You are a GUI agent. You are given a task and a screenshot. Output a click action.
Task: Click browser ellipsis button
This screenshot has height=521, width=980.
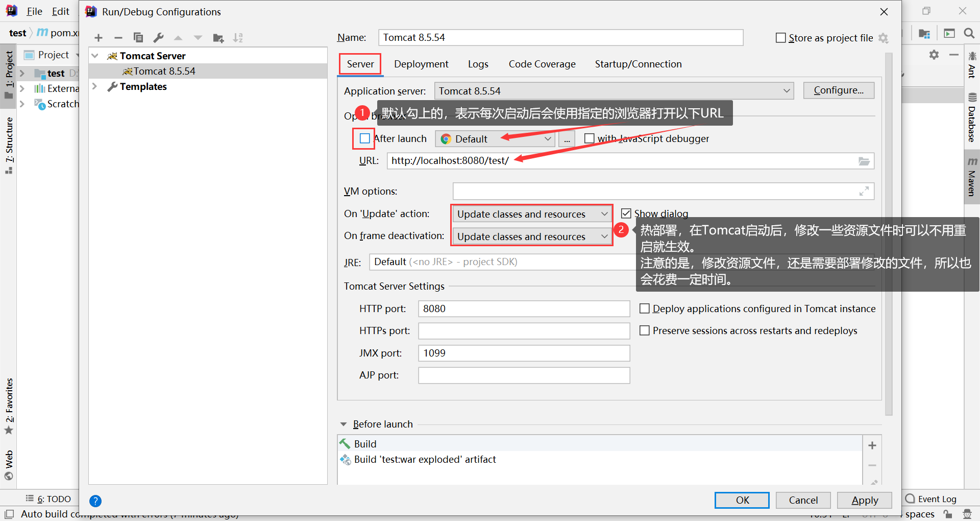pyautogui.click(x=567, y=139)
